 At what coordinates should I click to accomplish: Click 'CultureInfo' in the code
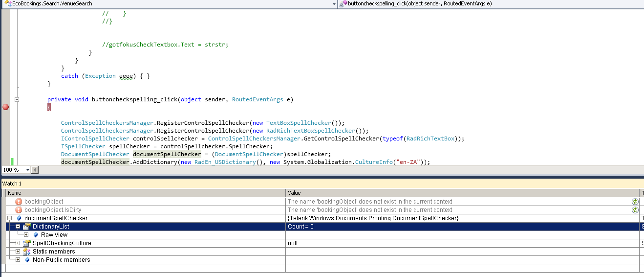374,162
